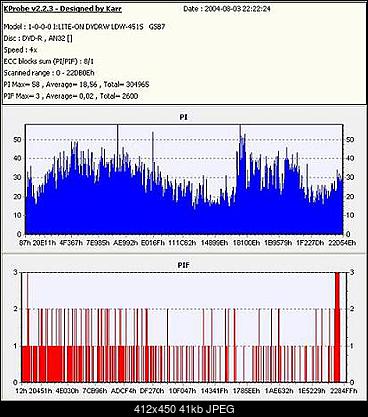Viewport: 368px width, 417px height.
Task: Click the '18100Eh' axis label
Action: (246, 243)
